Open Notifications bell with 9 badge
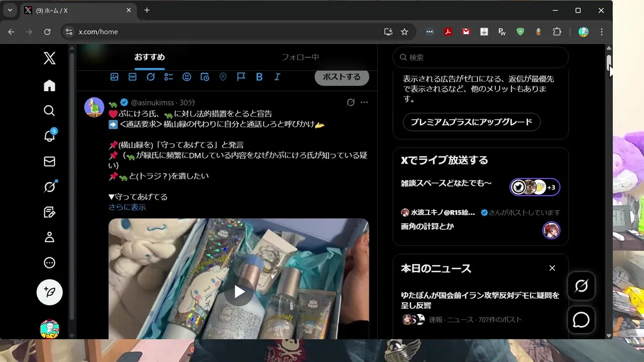The height and width of the screenshot is (362, 644). pos(49,136)
